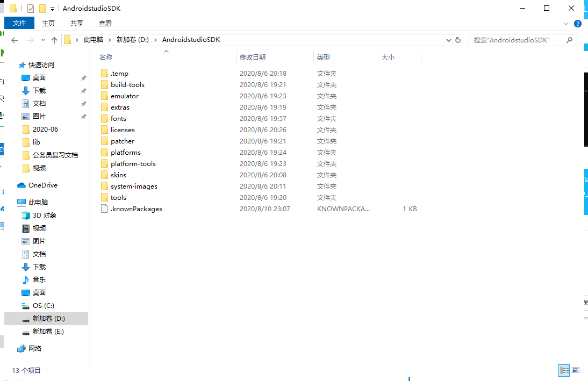Switch to large icons view
This screenshot has height=381, width=588.
tap(575, 370)
